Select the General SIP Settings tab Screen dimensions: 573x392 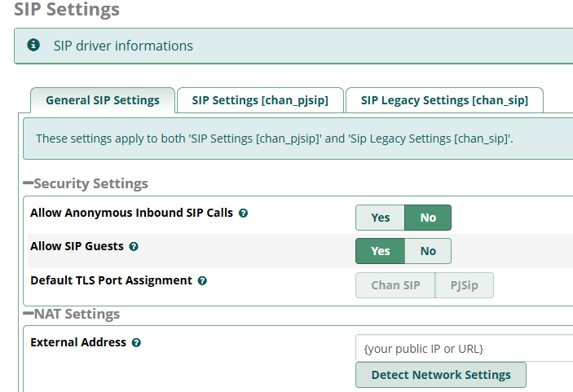click(103, 101)
